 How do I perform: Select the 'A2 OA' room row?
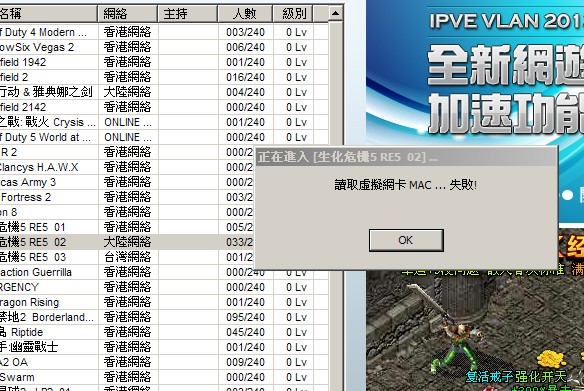[x=164, y=362]
